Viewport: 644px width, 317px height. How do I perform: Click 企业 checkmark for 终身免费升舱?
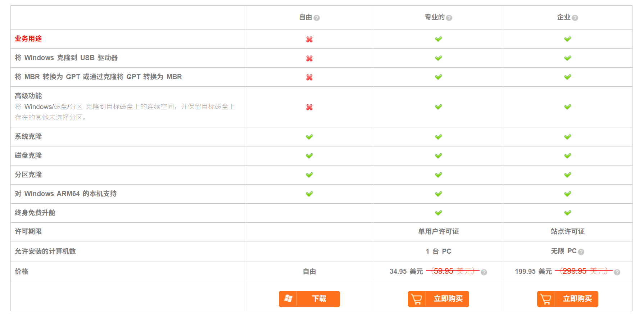(568, 213)
